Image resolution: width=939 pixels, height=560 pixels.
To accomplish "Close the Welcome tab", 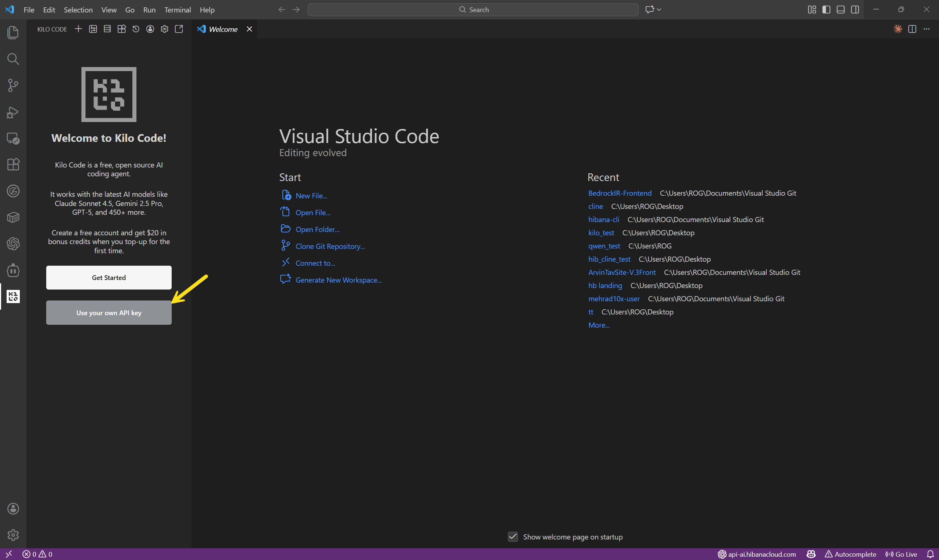I will [x=249, y=29].
